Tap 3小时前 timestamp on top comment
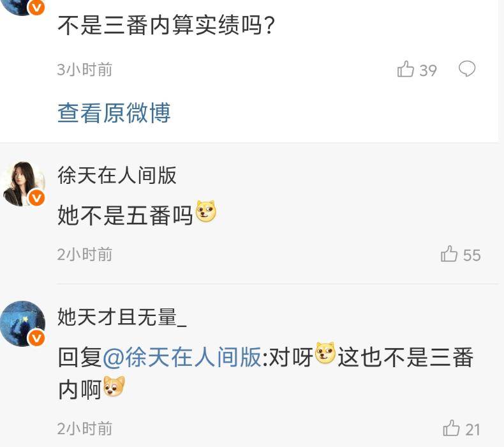 pyautogui.click(x=85, y=70)
